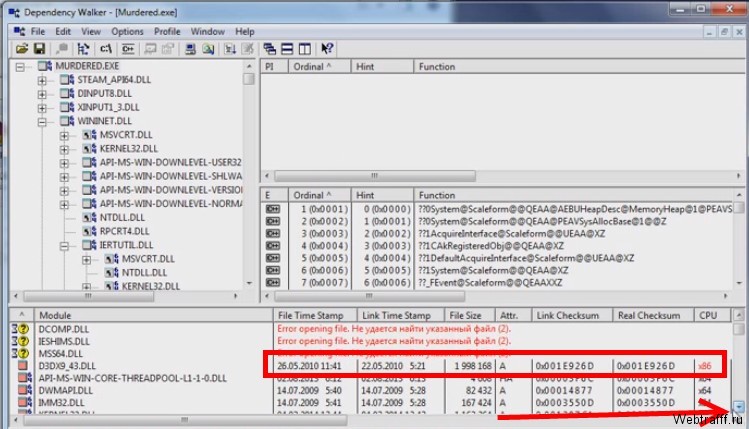Click the warning icon beside IESHIMS.DLL

point(21,341)
